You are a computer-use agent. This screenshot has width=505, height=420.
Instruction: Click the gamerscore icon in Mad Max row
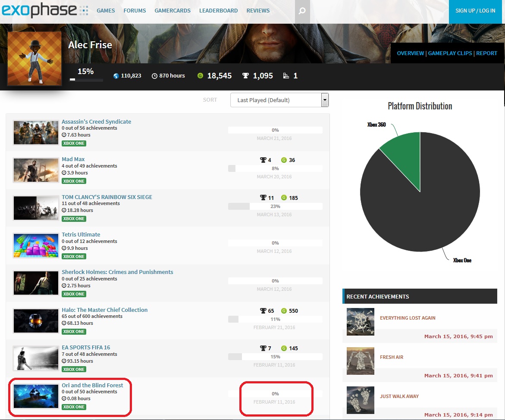(284, 160)
